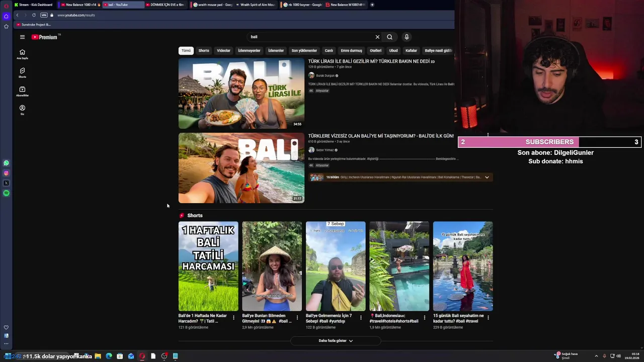644x362 pixels.
Task: Select the İzlenenler filter chip
Action: 276,50
